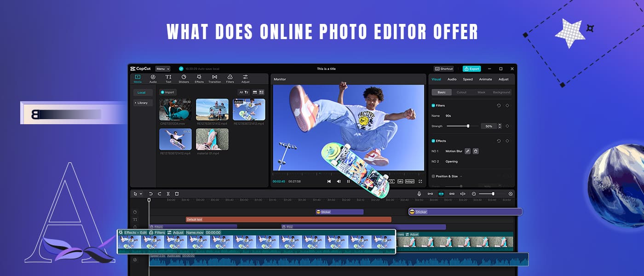Click the split clip tool
Viewport: 644px width, 276px height.
click(168, 194)
